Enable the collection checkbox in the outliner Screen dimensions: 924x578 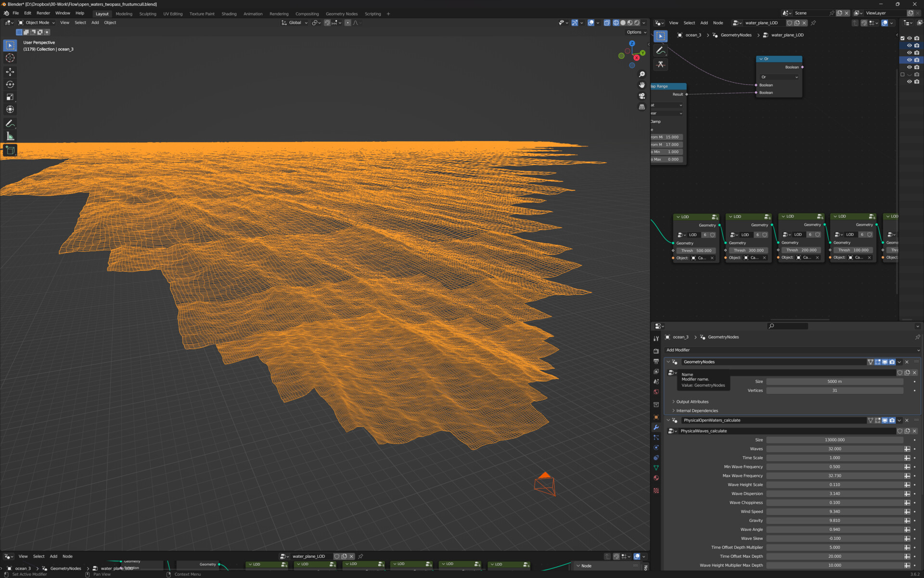pyautogui.click(x=902, y=38)
